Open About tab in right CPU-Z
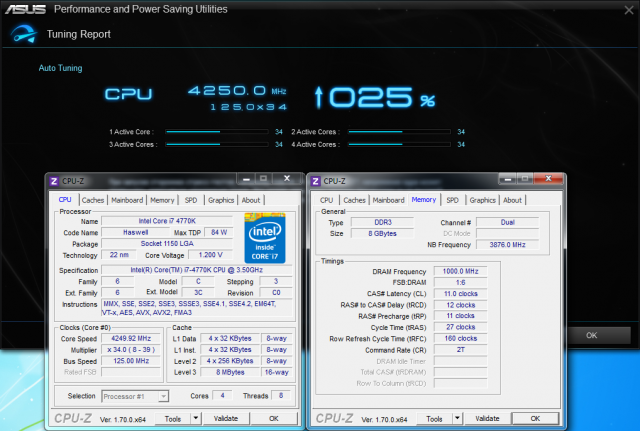Image resolution: width=640 pixels, height=431 pixels. click(x=512, y=200)
